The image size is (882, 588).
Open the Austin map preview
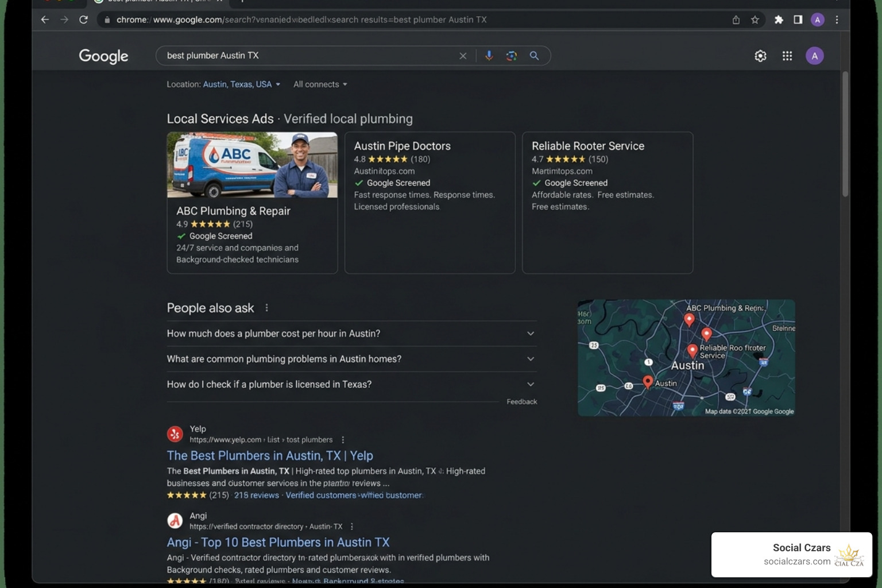(686, 358)
